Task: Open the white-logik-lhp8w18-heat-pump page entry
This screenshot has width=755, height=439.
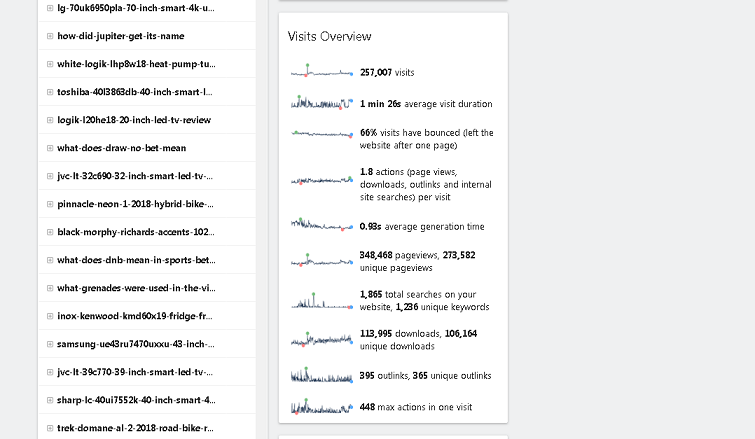Action: 136,64
